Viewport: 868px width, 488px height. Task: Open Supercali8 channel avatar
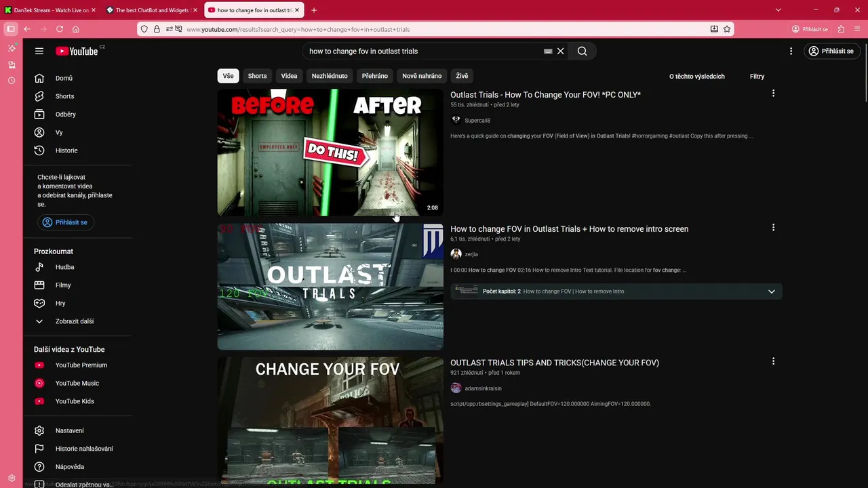coord(456,120)
